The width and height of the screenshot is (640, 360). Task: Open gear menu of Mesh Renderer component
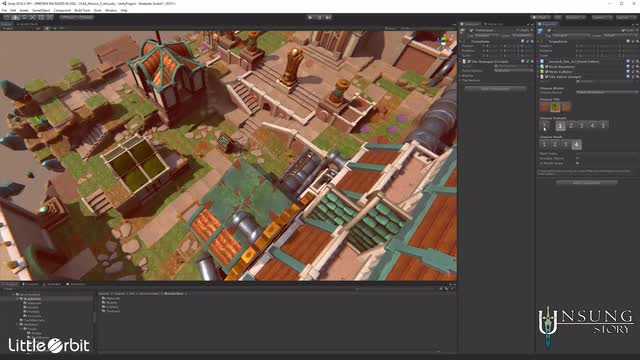tap(637, 67)
